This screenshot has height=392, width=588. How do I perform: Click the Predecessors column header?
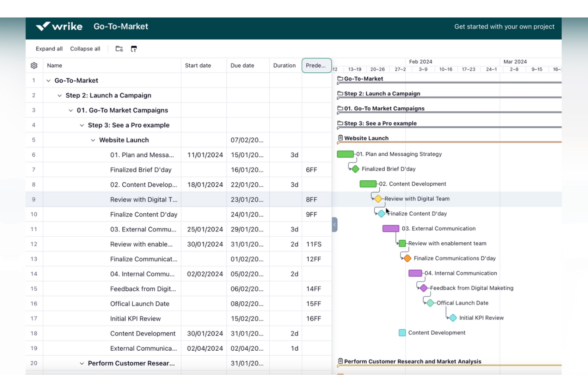pyautogui.click(x=317, y=66)
